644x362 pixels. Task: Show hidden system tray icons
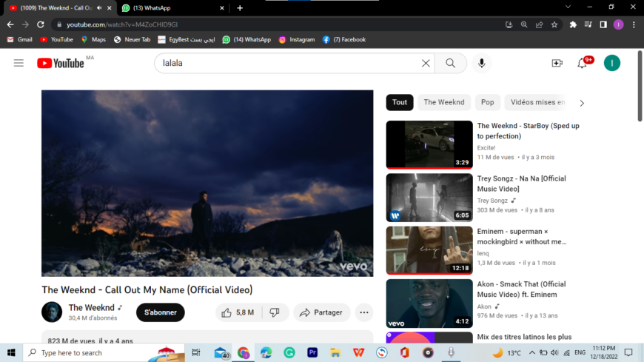532,352
